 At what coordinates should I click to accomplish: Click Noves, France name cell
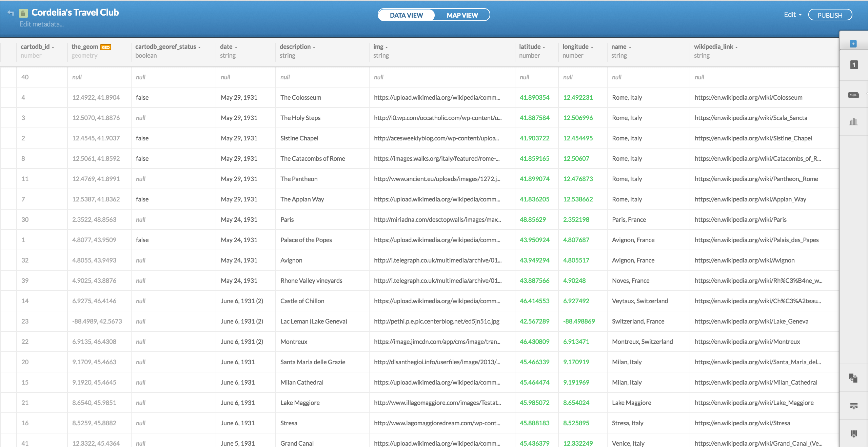648,281
